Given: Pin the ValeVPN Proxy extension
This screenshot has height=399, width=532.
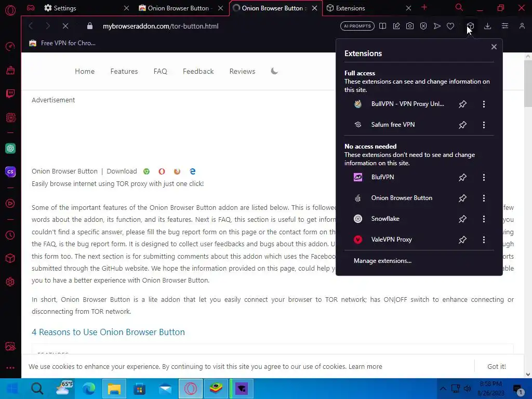Looking at the screenshot, I should [x=462, y=240].
